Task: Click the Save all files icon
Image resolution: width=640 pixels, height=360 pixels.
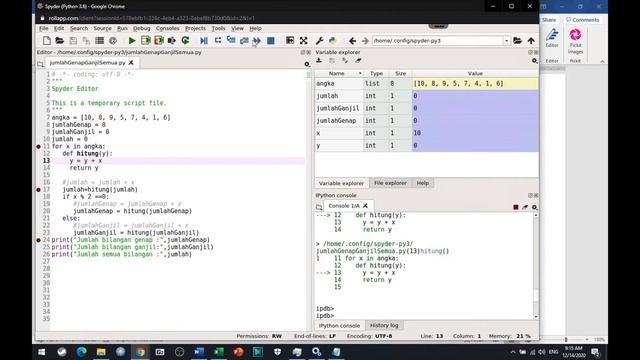Action: (x=86, y=40)
